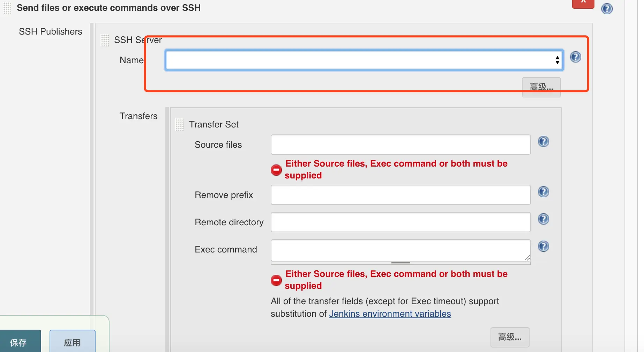Show help for Exec command field

(543, 246)
